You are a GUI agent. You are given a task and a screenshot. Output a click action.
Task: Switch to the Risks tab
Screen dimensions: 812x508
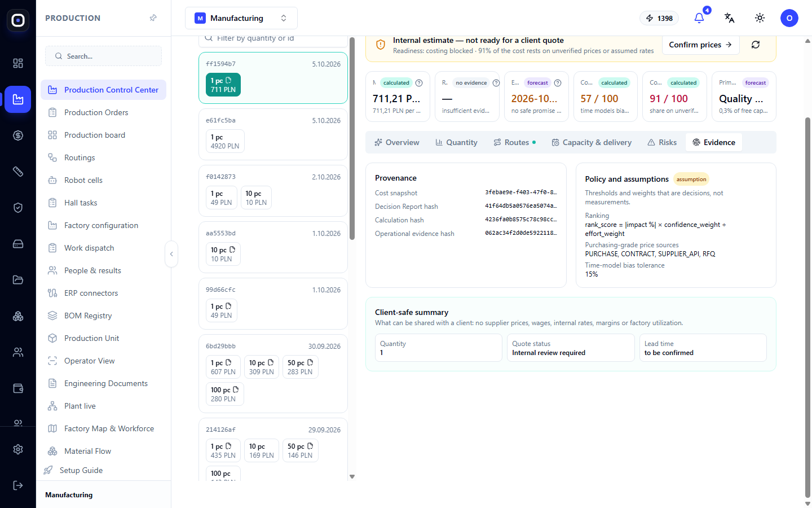(x=662, y=142)
